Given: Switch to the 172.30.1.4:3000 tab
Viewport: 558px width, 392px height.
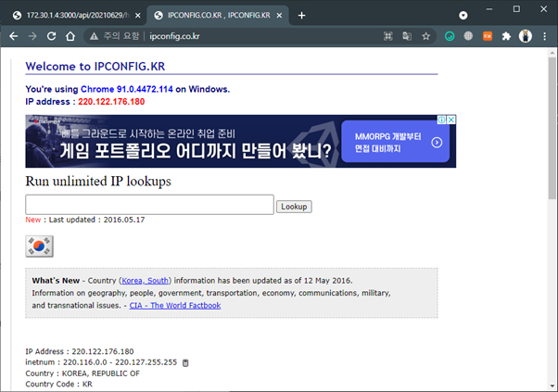Looking at the screenshot, I should point(73,16).
